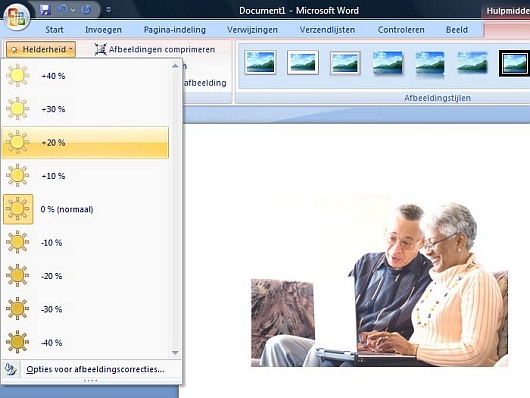Click the brightness list scroll down arrow
Image resolution: width=530 pixels, height=398 pixels.
175,353
